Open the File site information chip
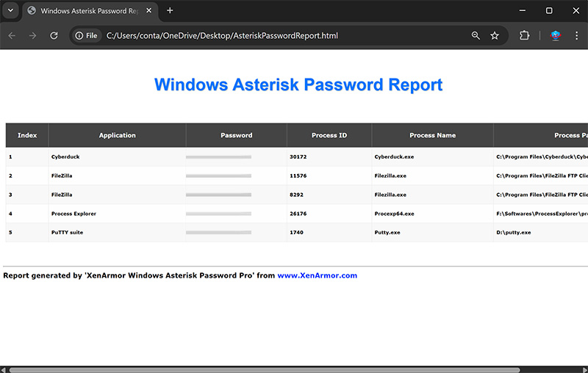The height and width of the screenshot is (373, 588). (x=87, y=35)
